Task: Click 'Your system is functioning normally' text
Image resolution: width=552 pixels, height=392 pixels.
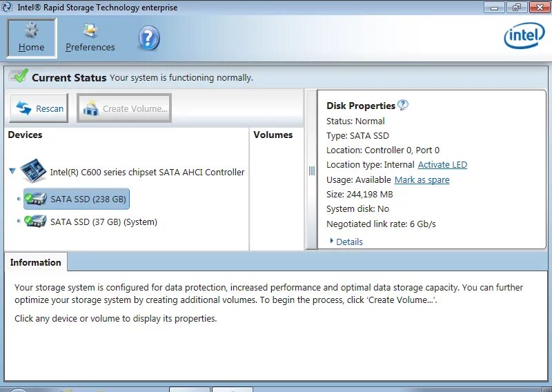Action: tap(181, 77)
